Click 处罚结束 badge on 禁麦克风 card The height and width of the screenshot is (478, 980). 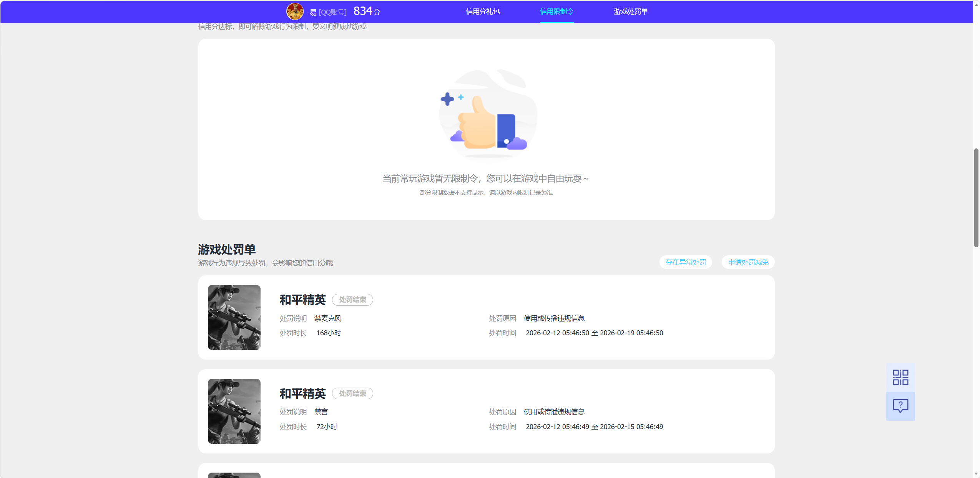pyautogui.click(x=352, y=300)
